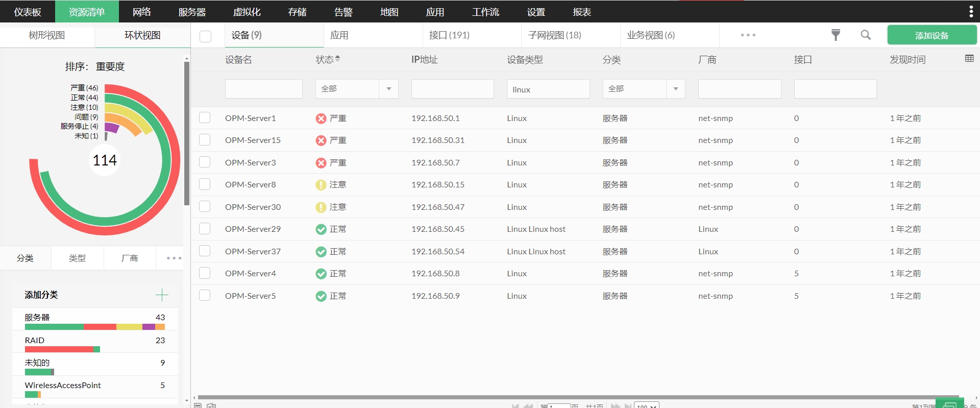This screenshot has width=980, height=408.
Task: Select the 服务器 category bar
Action: pyautogui.click(x=95, y=327)
